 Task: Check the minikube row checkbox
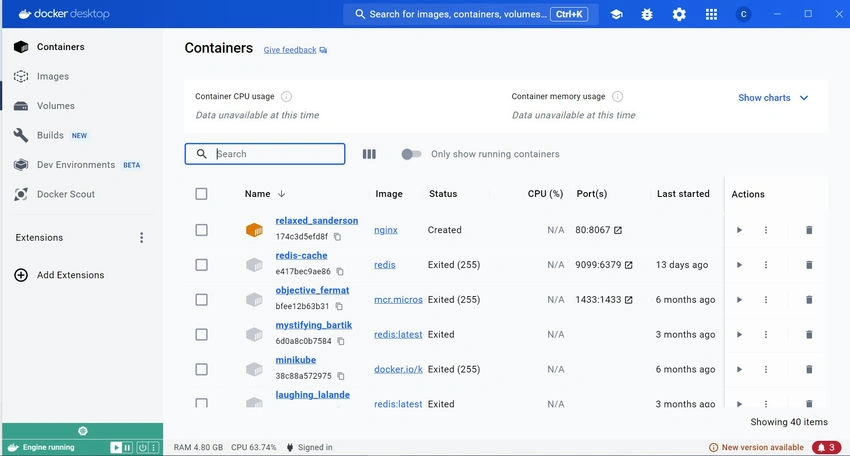click(201, 369)
